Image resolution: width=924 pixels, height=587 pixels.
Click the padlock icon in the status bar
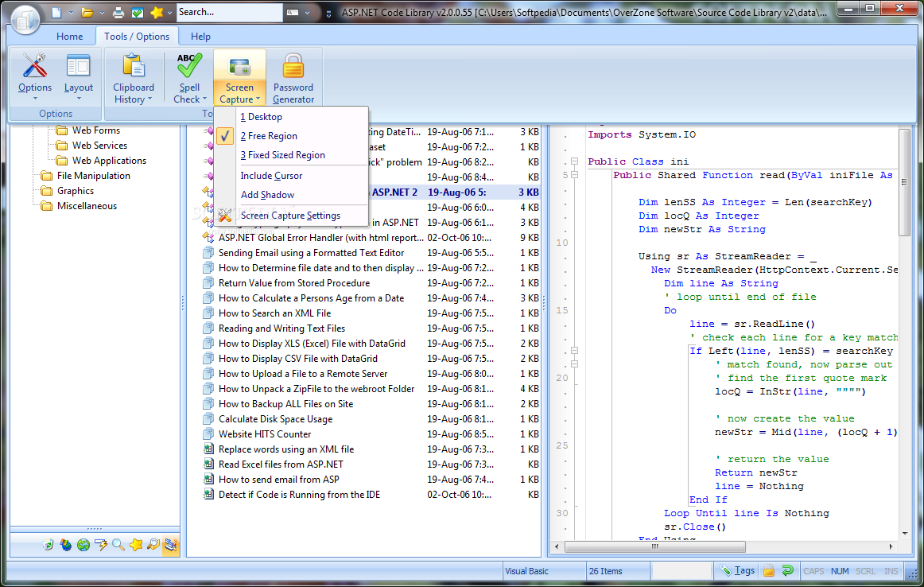click(769, 570)
